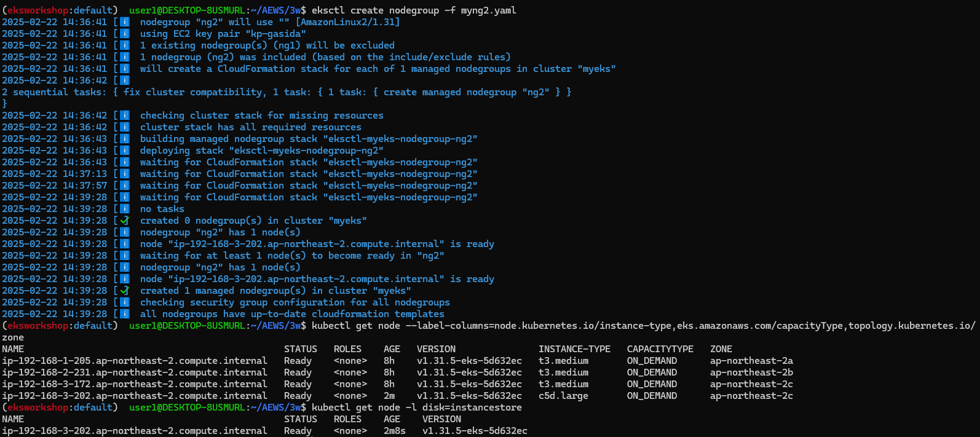Click 'all nodegroups have up-to-date cloudformation templates' text
The width and height of the screenshot is (980, 437).
click(292, 314)
